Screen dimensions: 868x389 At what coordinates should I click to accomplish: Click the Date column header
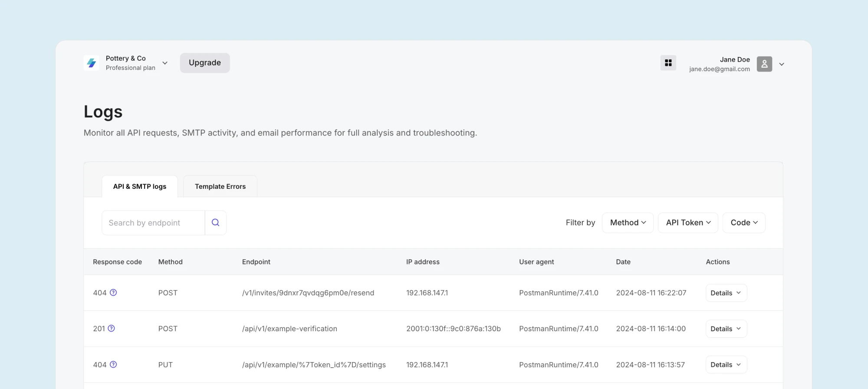pyautogui.click(x=623, y=262)
